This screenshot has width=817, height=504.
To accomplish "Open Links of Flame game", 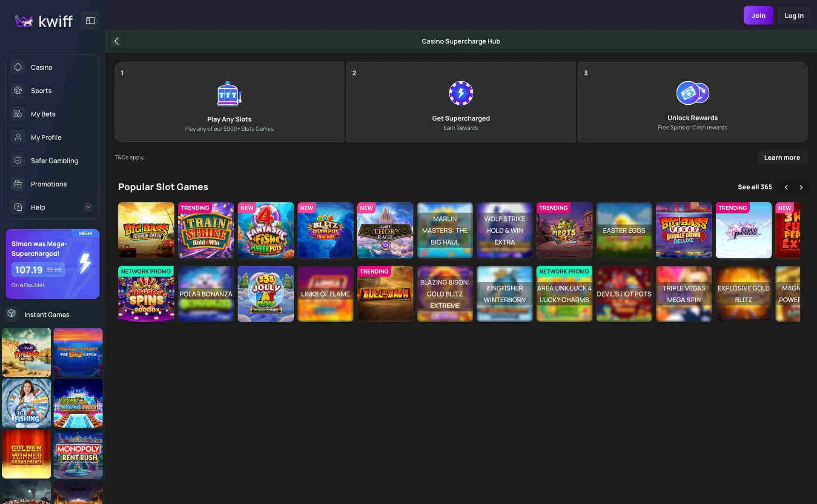I will (325, 294).
